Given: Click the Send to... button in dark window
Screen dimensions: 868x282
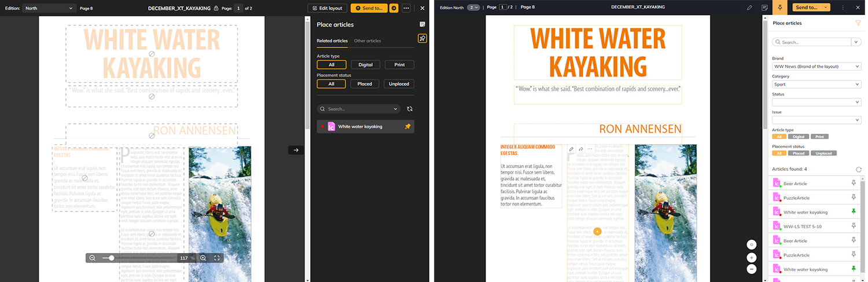Looking at the screenshot, I should click(x=369, y=8).
